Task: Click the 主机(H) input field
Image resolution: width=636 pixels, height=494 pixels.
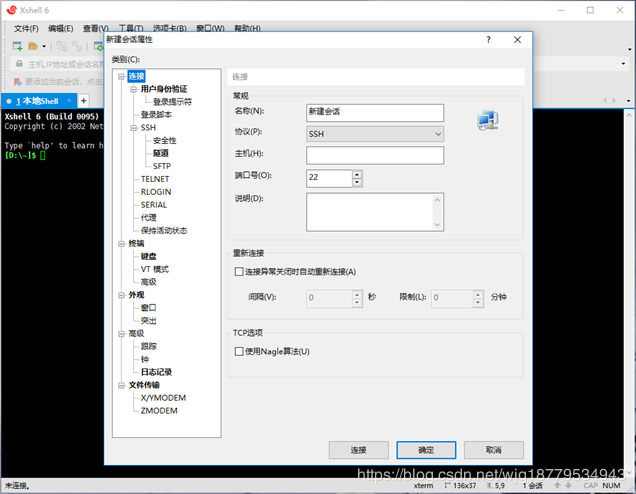Action: pos(375,155)
